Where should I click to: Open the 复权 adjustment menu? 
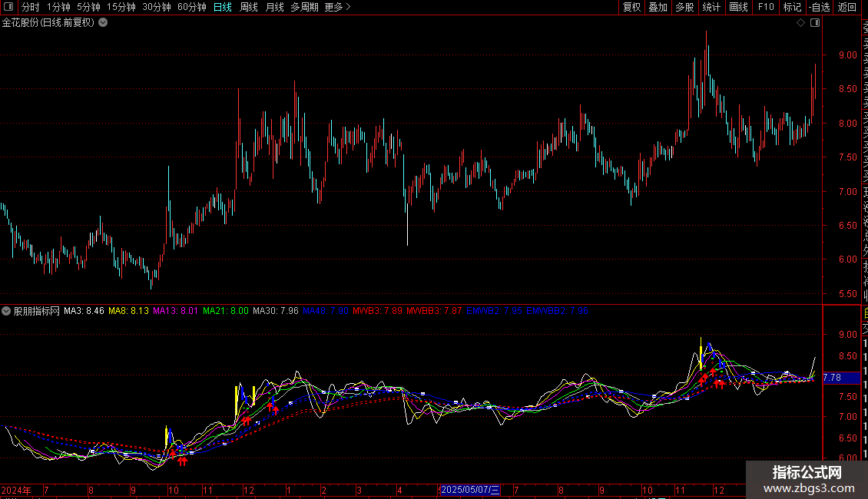pyautogui.click(x=631, y=7)
